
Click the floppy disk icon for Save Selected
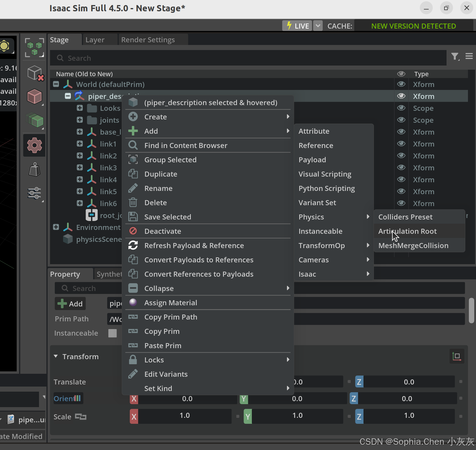133,217
